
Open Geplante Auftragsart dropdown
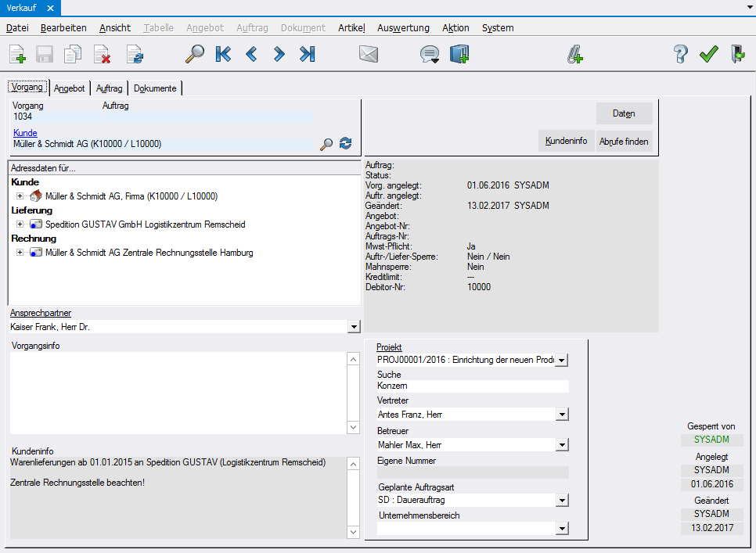coord(561,501)
